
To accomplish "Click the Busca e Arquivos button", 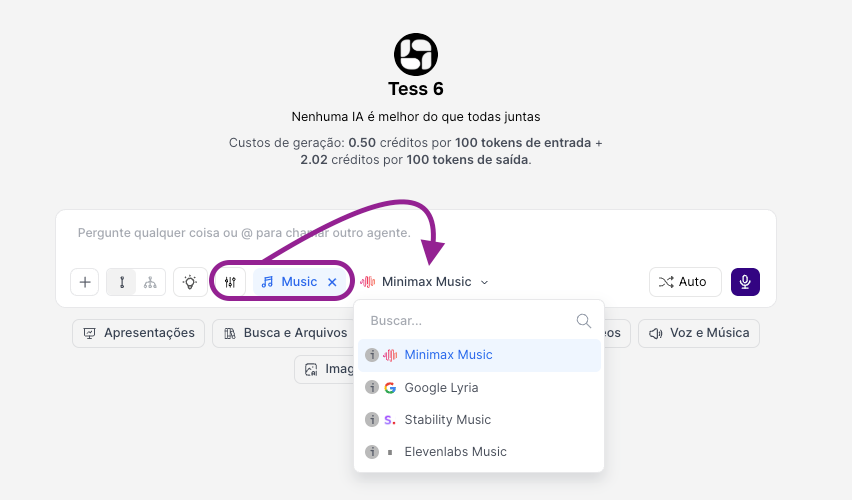I will 285,333.
